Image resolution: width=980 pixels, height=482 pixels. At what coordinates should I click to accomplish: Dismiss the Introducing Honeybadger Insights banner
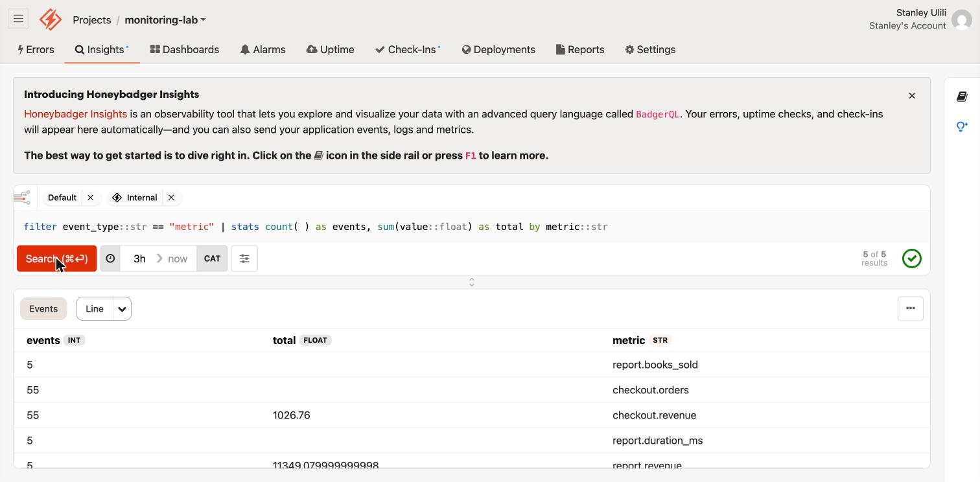click(x=912, y=96)
